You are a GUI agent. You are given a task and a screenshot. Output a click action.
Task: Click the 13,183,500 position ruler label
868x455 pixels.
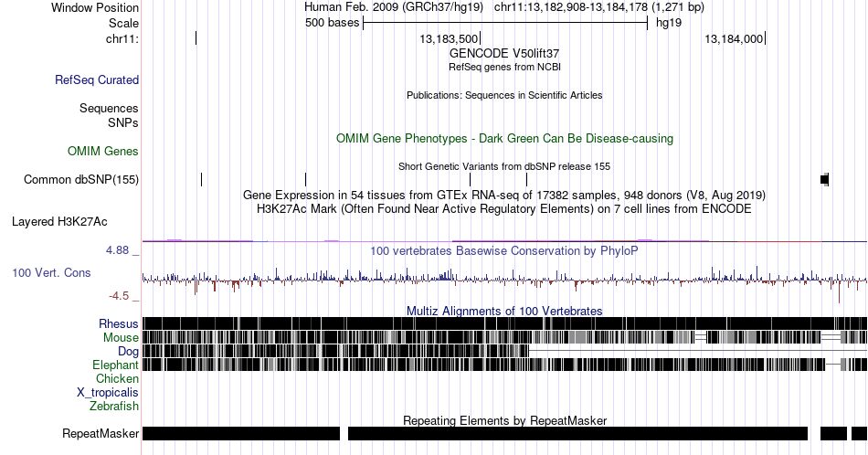coord(449,38)
